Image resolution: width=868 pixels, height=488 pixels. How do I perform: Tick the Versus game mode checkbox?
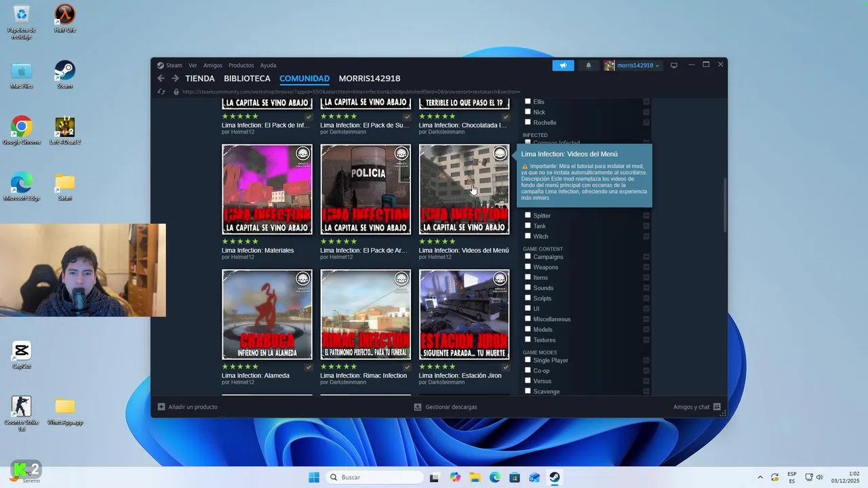pyautogui.click(x=528, y=381)
